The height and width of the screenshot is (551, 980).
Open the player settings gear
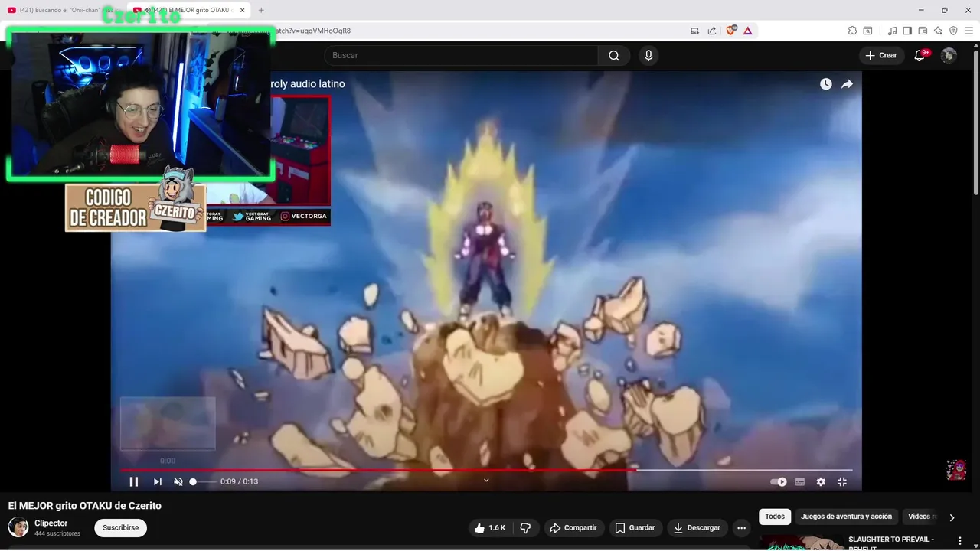click(x=821, y=482)
